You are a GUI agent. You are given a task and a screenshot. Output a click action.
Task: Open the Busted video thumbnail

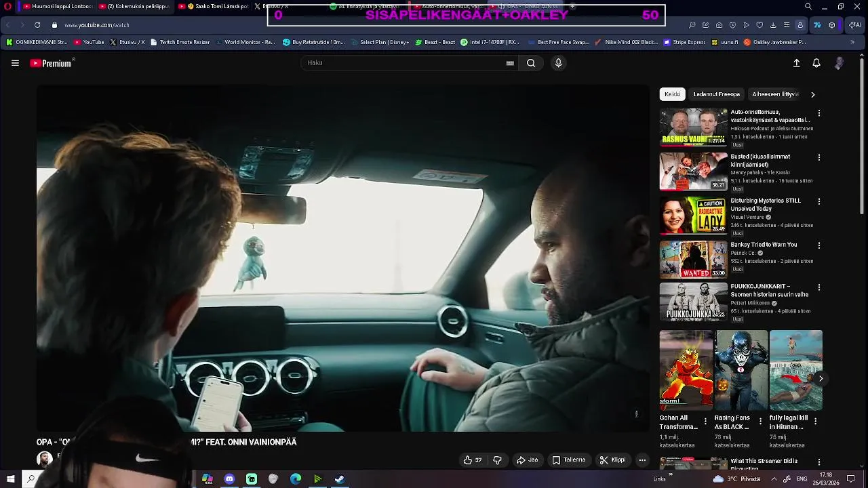693,171
